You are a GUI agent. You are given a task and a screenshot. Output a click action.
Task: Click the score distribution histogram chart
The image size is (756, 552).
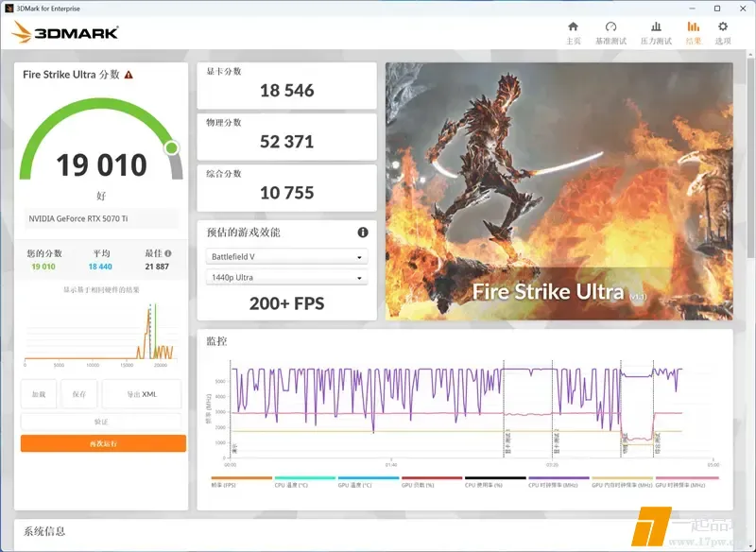click(x=101, y=334)
